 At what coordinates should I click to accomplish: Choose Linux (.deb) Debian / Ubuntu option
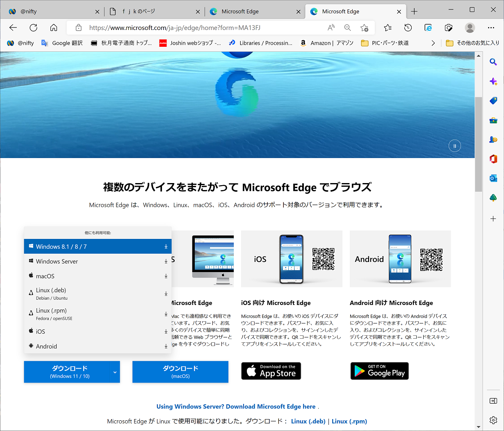(98, 293)
